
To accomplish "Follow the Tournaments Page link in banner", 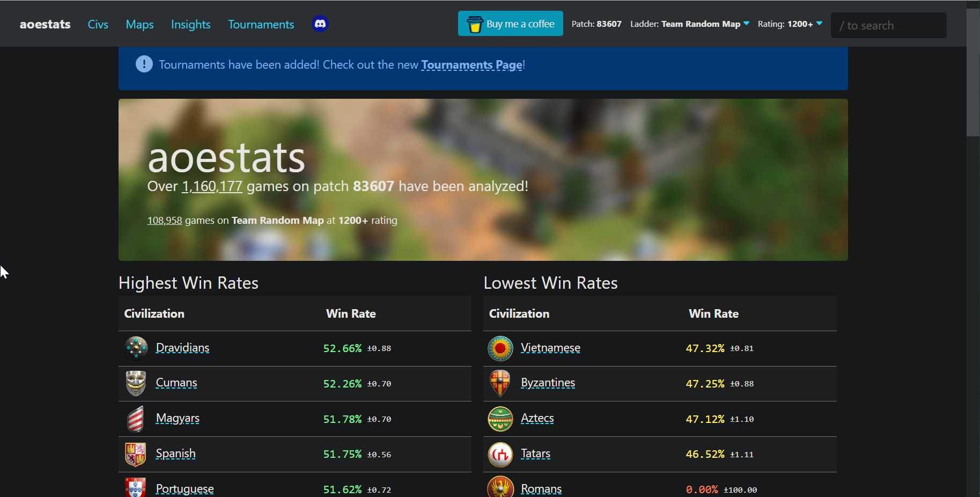I will [x=471, y=65].
